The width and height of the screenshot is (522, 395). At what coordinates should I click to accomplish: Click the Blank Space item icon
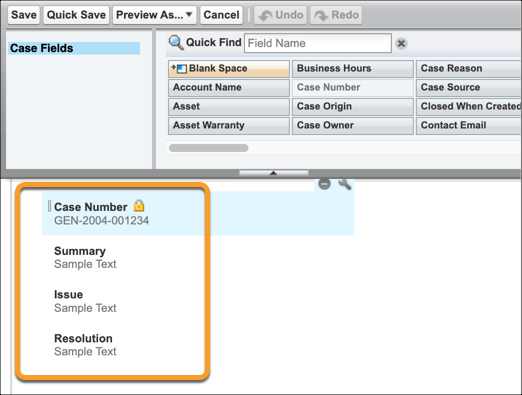tap(179, 69)
